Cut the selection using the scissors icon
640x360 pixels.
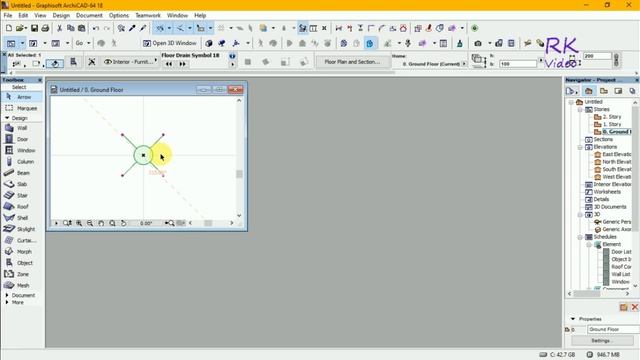coord(60,28)
